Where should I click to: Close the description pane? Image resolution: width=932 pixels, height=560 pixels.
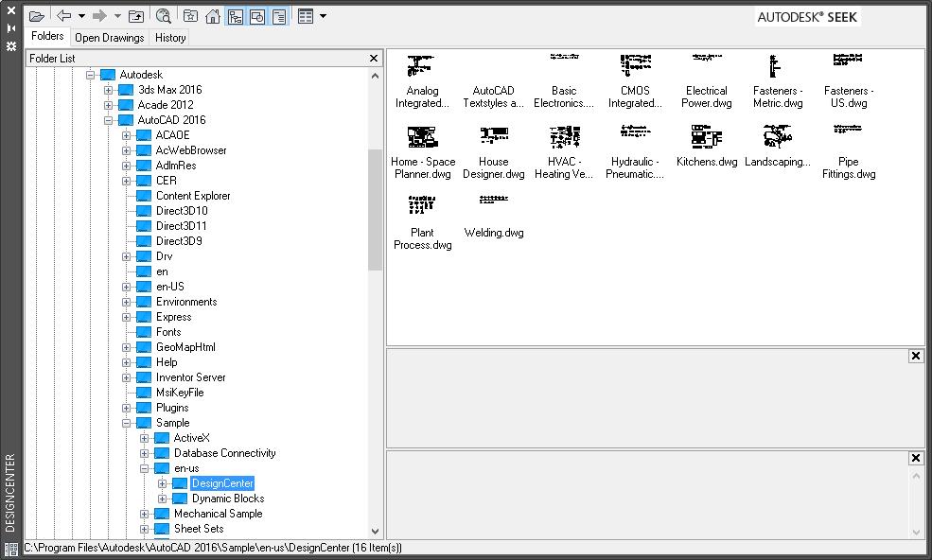pos(915,459)
